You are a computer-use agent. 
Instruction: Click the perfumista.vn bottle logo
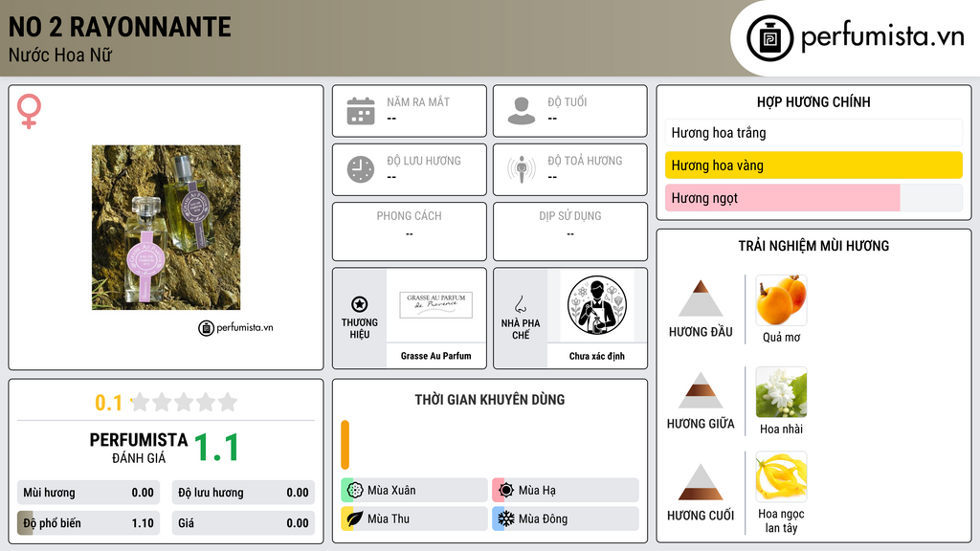point(769,38)
